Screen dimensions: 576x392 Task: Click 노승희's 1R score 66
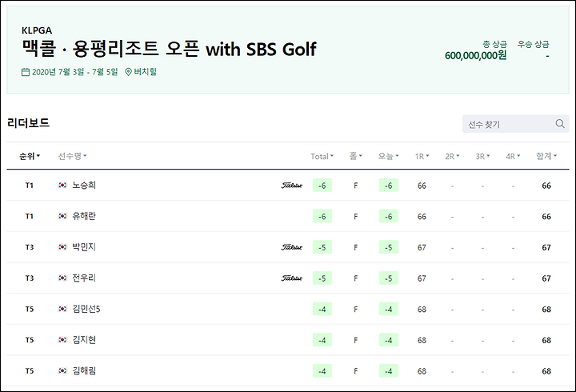422,186
